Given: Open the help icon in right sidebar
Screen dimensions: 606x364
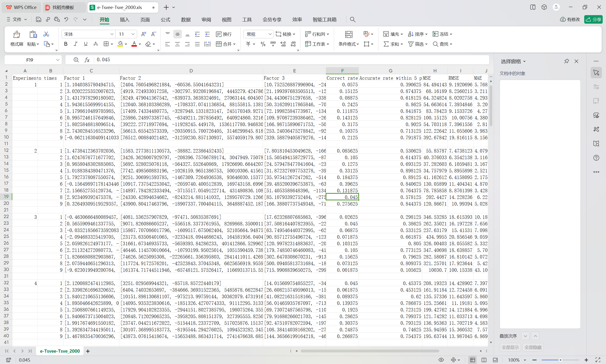Looking at the screenshot, I should coord(596,158).
